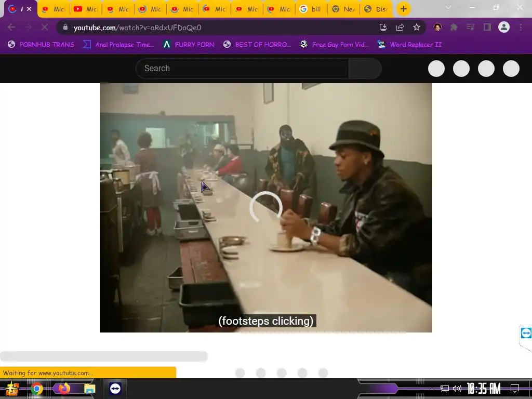Share this page using the share icon
The height and width of the screenshot is (399, 532).
coord(400,27)
